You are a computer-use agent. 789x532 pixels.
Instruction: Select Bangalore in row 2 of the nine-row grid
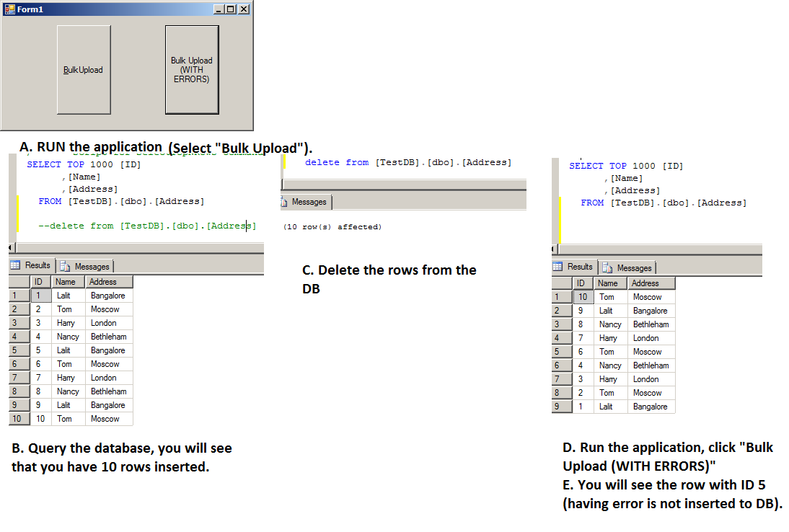(x=651, y=311)
